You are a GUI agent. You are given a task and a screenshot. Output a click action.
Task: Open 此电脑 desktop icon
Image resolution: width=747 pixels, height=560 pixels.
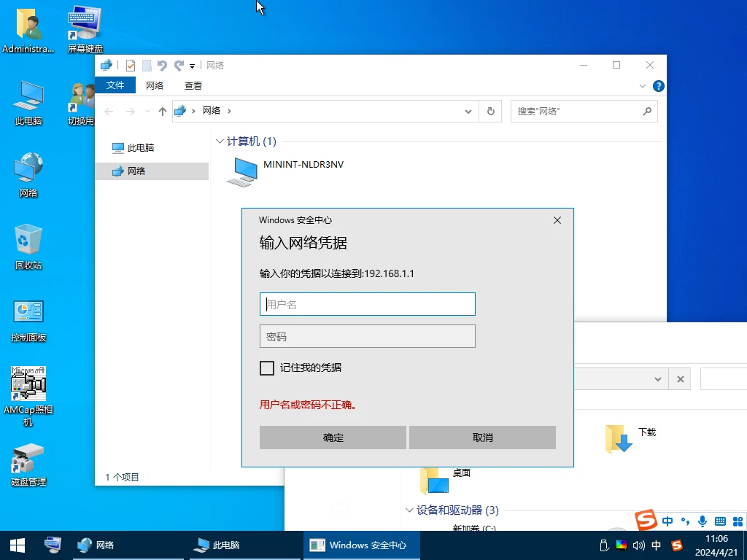(x=28, y=103)
